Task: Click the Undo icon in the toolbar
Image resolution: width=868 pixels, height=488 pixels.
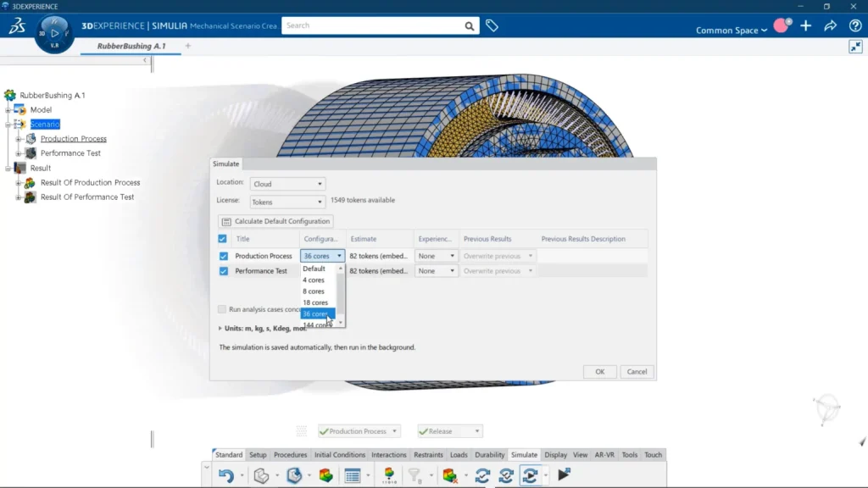Action: [x=225, y=475]
